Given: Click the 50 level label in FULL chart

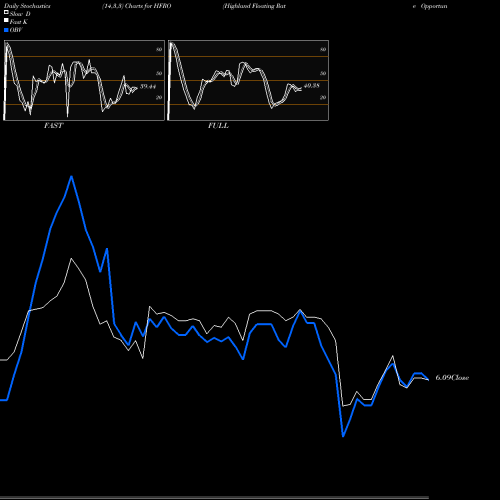Looking at the screenshot, I should (323, 73).
